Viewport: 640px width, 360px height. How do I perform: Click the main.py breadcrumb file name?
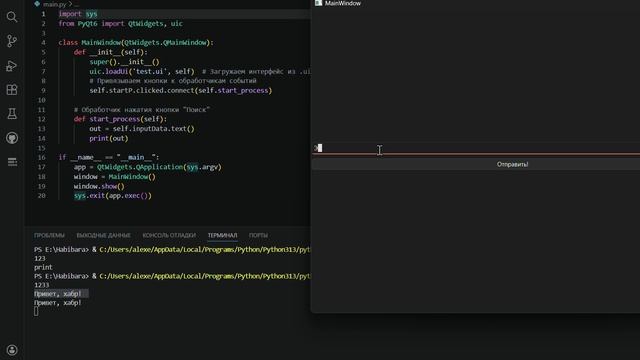pyautogui.click(x=54, y=4)
